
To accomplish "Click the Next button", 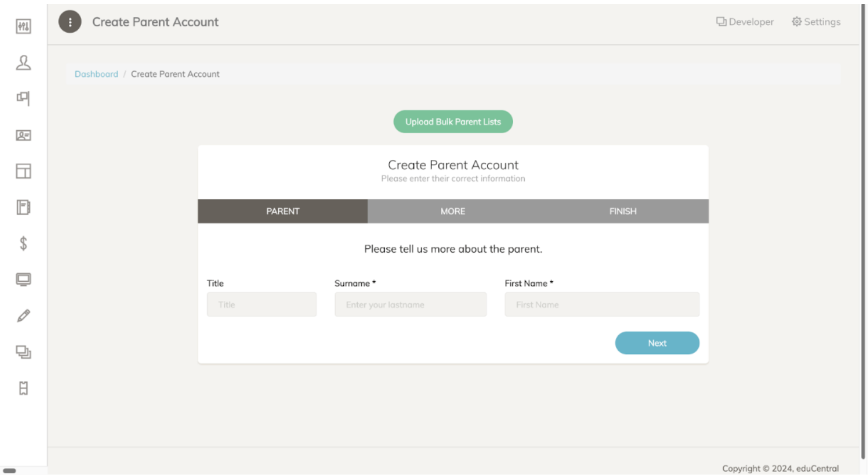I will (657, 343).
